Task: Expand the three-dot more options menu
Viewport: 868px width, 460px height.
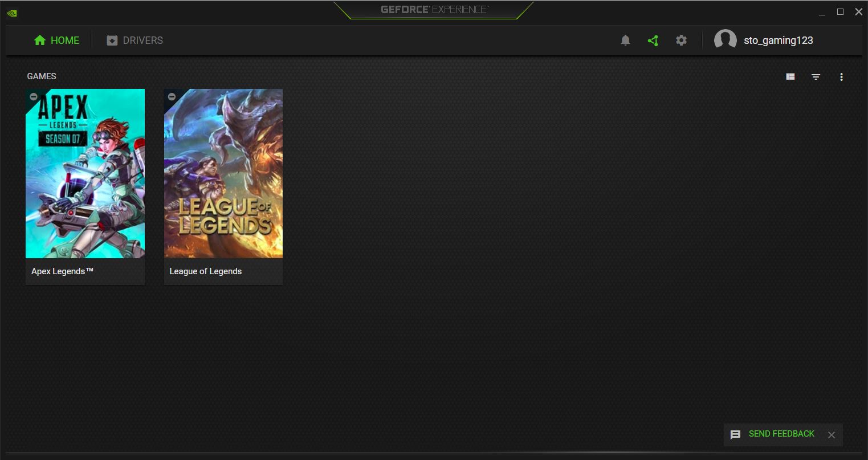Action: point(841,77)
